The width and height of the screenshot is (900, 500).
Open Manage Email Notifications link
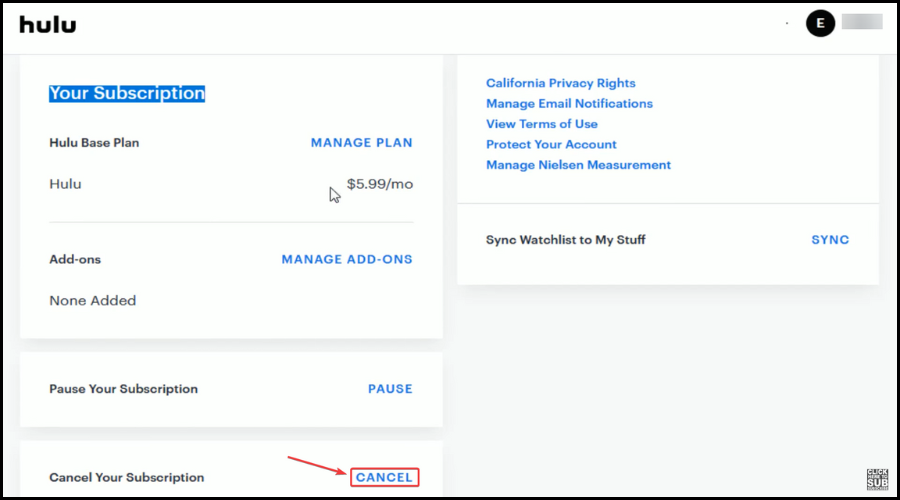point(569,104)
